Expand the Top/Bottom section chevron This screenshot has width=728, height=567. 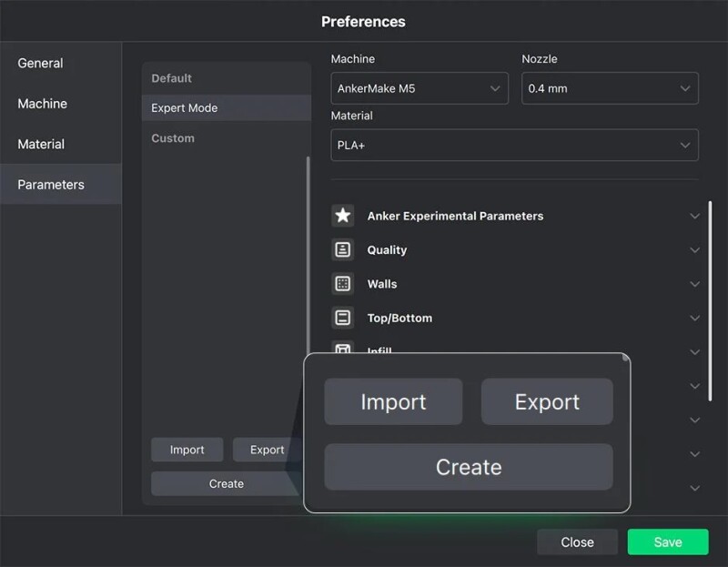pyautogui.click(x=694, y=319)
